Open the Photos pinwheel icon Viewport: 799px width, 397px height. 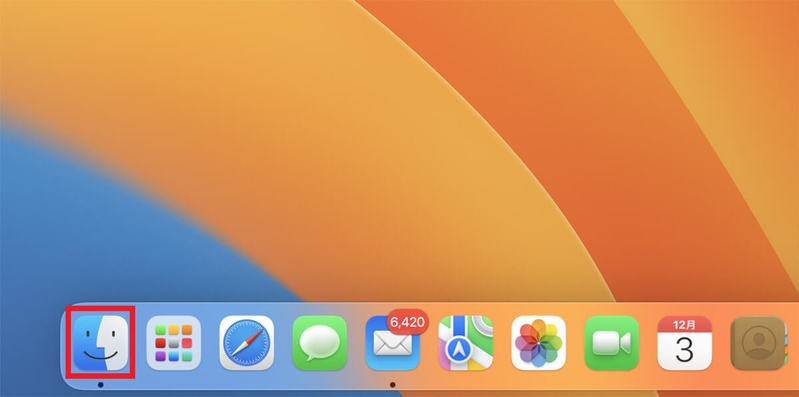point(539,342)
